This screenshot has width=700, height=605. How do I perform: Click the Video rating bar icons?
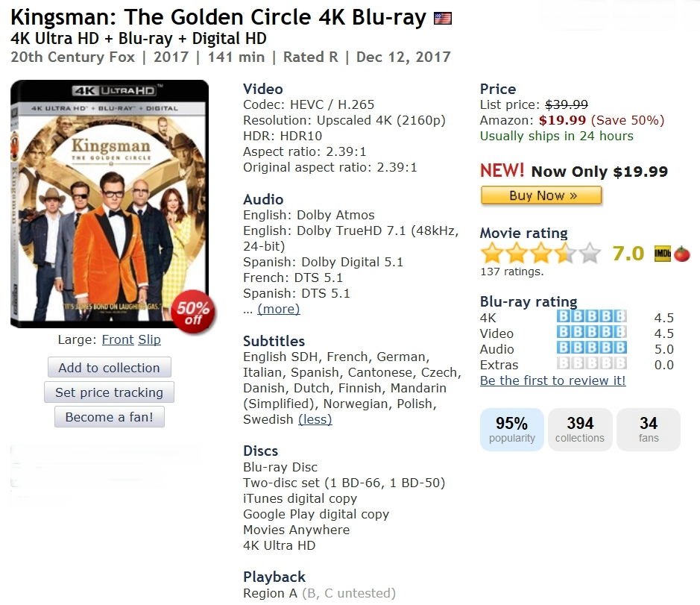click(592, 333)
